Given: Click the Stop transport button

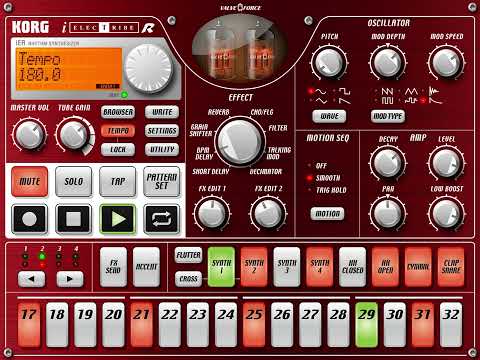Looking at the screenshot, I should [x=73, y=219].
